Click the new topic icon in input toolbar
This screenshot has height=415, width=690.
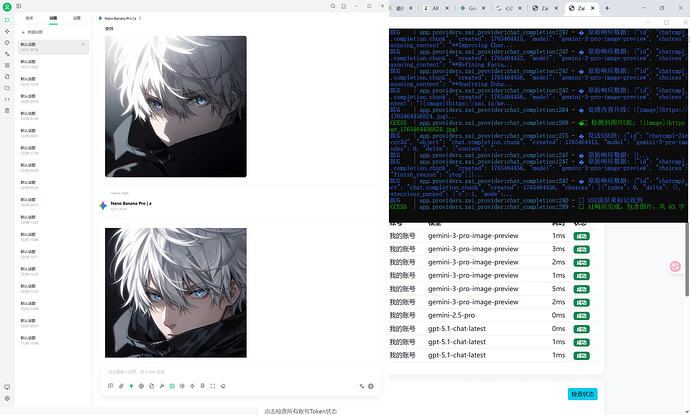[x=110, y=386]
